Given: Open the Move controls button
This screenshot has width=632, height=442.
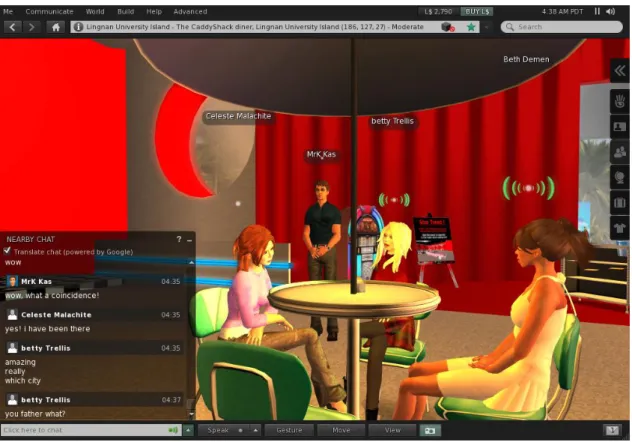Looking at the screenshot, I should coord(341,430).
